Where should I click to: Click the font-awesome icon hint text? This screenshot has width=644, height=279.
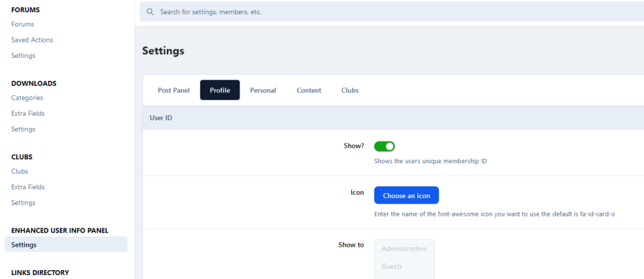tap(495, 214)
